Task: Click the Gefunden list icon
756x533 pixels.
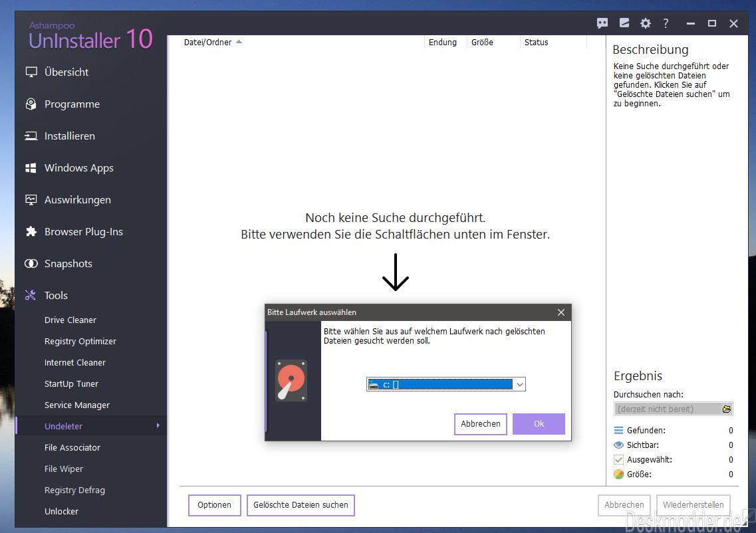Action: click(x=618, y=430)
